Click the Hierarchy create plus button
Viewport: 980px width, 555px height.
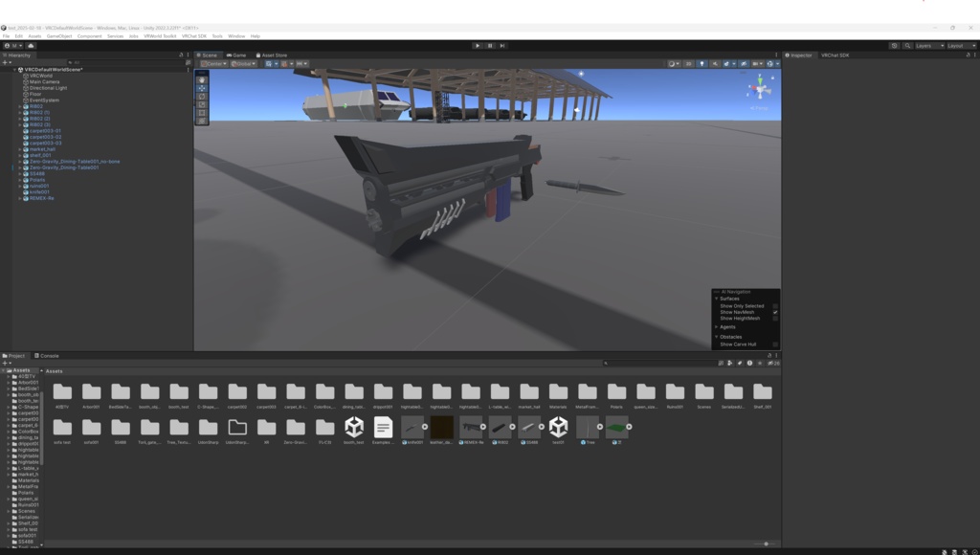pyautogui.click(x=7, y=62)
